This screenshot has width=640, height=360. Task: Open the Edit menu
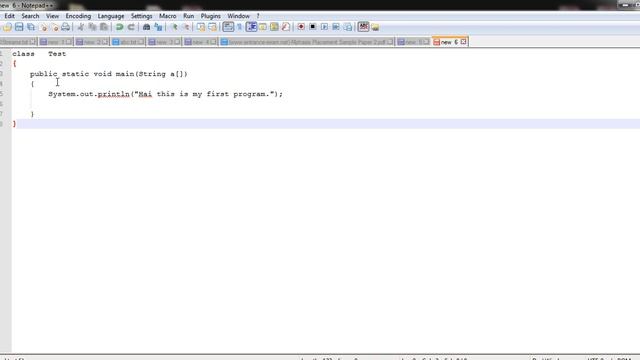click(10, 16)
